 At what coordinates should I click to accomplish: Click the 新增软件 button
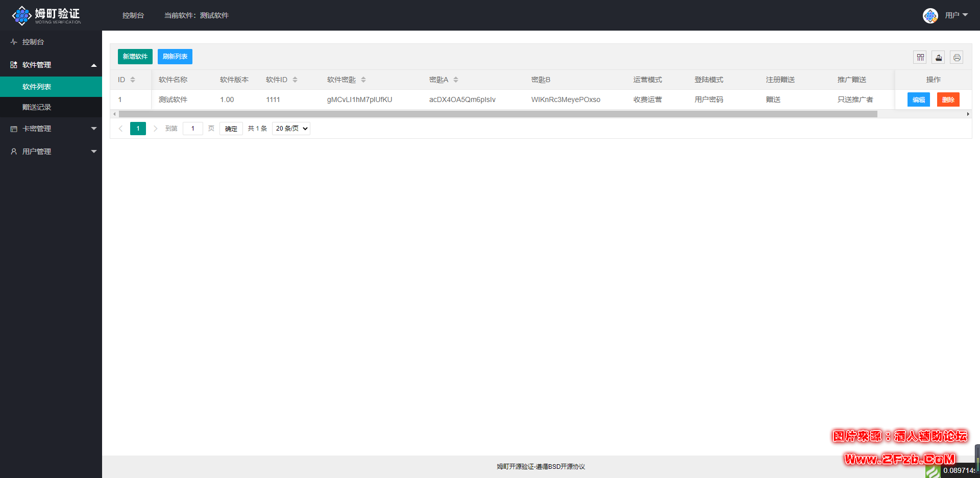(x=135, y=57)
